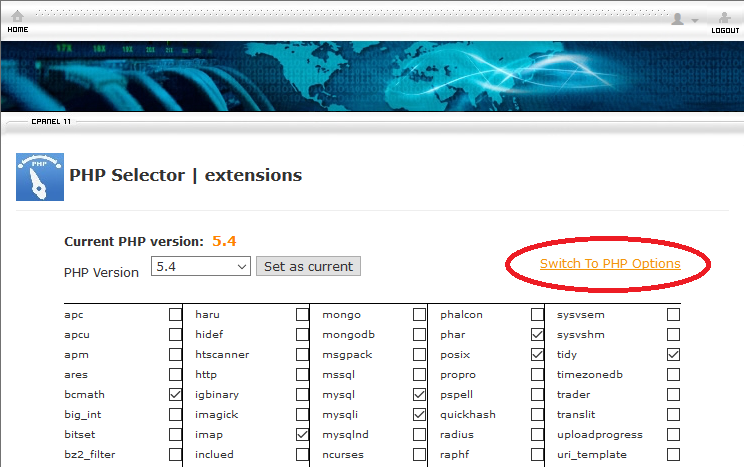Screen dimensions: 744x467
Task: Enable the mongo extension checkbox
Action: tap(419, 315)
